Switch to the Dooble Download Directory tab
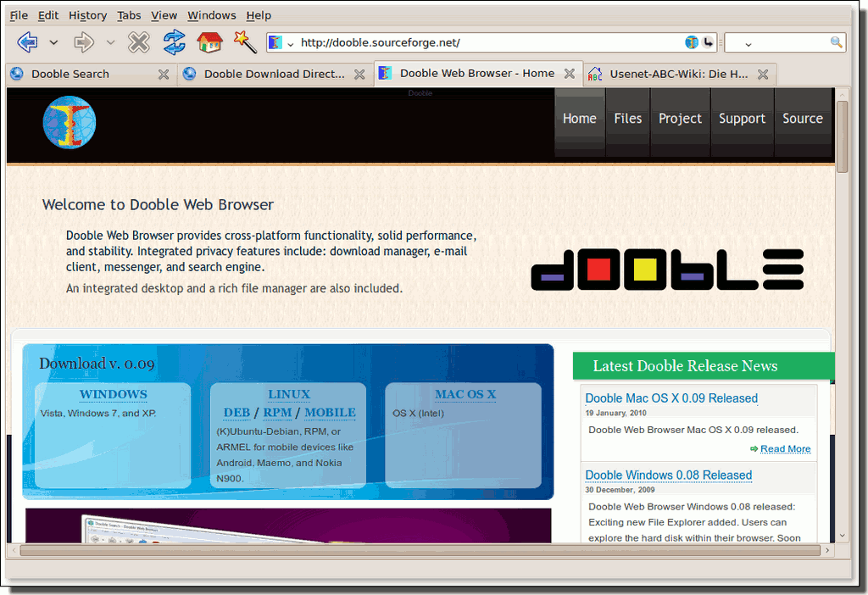Screen dimensions: 868x595 point(274,74)
